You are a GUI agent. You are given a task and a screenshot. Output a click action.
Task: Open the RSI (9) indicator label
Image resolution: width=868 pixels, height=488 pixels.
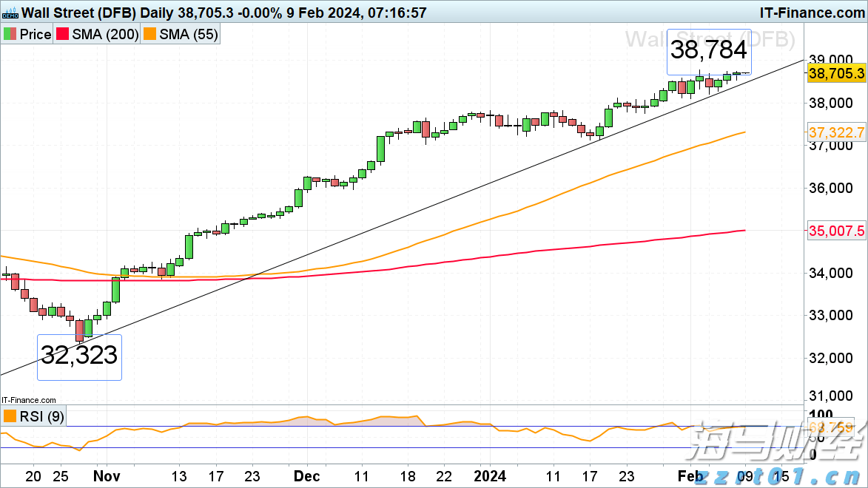[41, 417]
